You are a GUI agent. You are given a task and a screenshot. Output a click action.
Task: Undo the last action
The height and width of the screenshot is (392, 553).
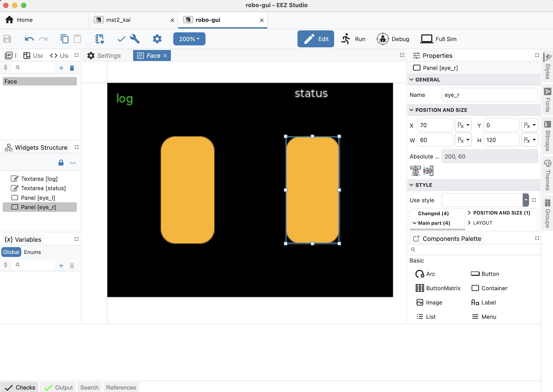29,39
